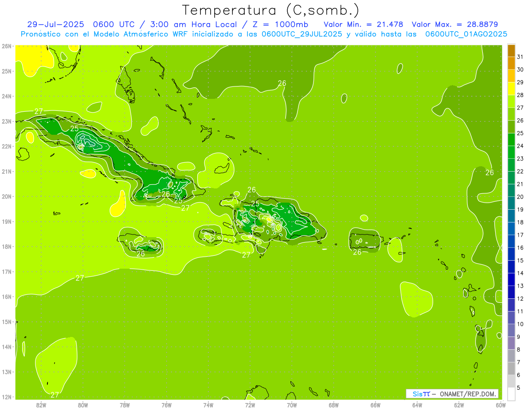This screenshot has width=532, height=411.
Task: Click the '12N' latitude axis label
Action: 7,397
